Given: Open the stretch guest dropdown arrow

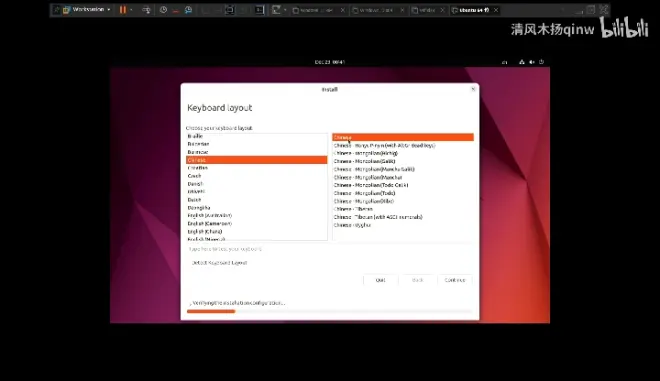Looking at the screenshot, I should click(x=285, y=10).
